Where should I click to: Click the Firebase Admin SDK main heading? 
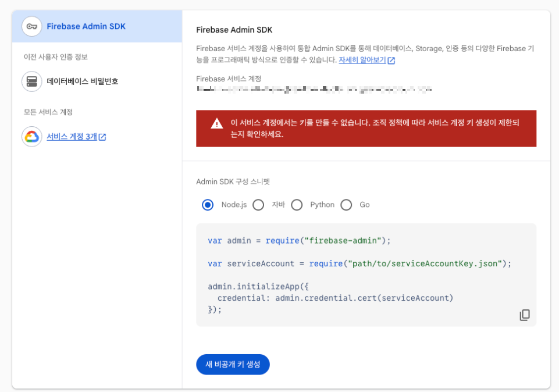tap(234, 30)
